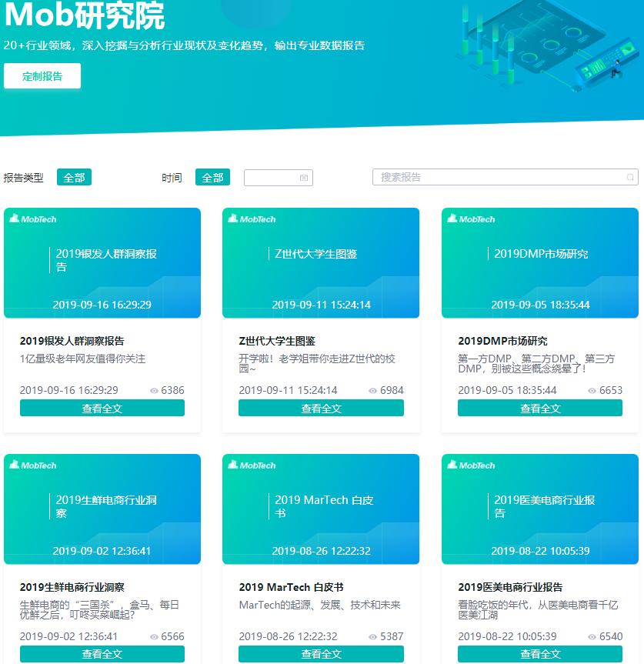Open the date picker field
The width and height of the screenshot is (644, 664).
coord(272,178)
